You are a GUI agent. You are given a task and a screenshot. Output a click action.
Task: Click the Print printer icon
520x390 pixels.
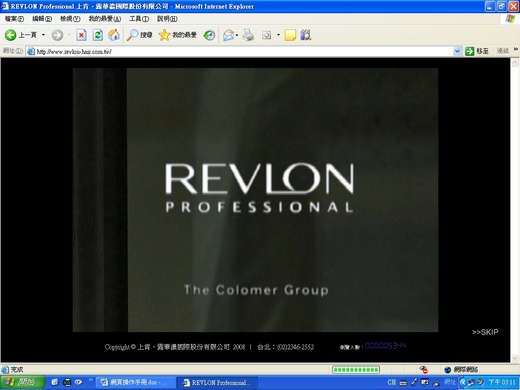point(248,35)
